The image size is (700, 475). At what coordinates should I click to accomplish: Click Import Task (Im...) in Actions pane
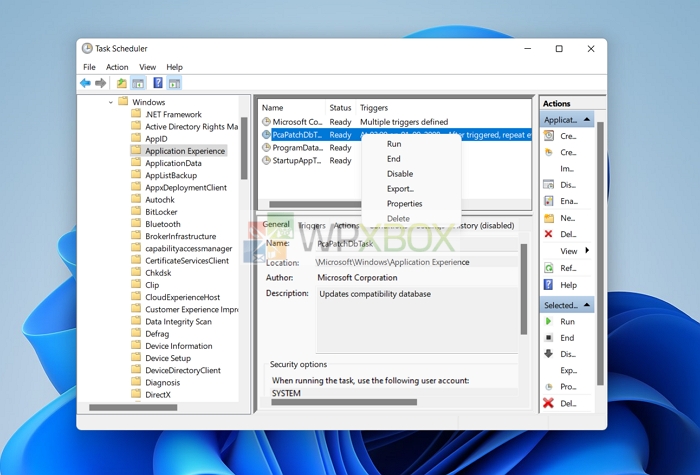tap(567, 169)
